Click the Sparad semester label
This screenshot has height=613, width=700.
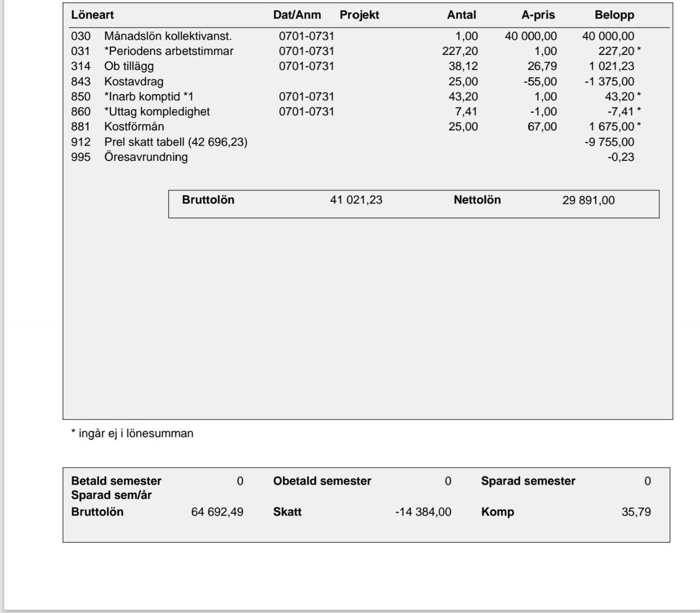(528, 481)
